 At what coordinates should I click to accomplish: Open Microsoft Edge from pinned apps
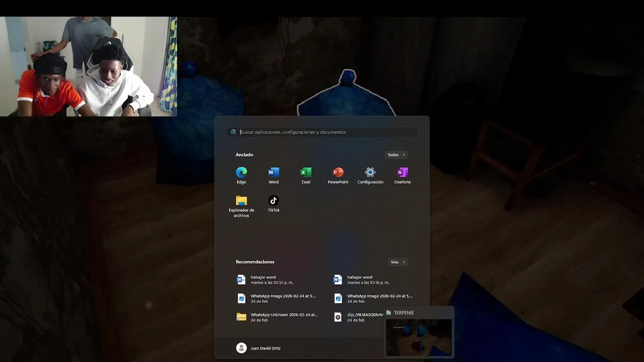[x=242, y=175]
